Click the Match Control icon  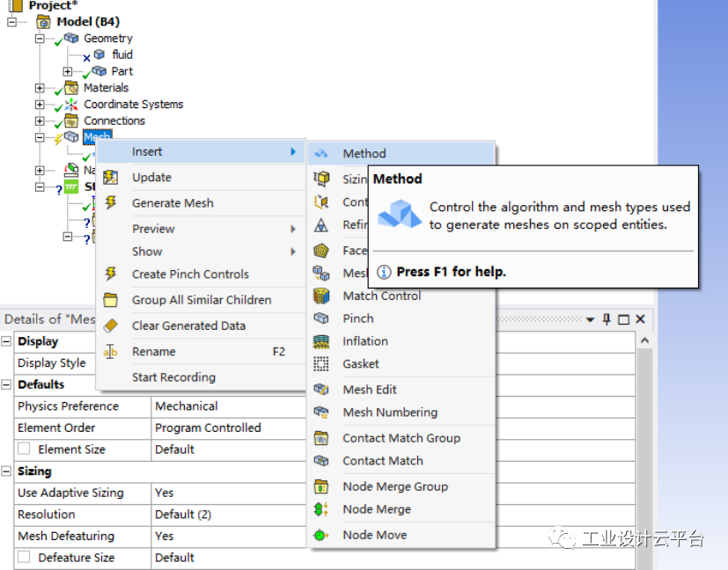[321, 296]
